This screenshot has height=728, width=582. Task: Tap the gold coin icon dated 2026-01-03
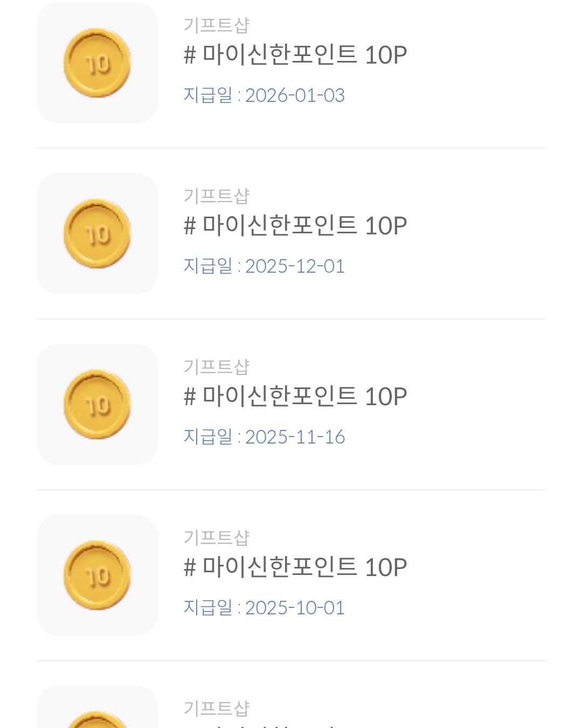click(x=97, y=63)
